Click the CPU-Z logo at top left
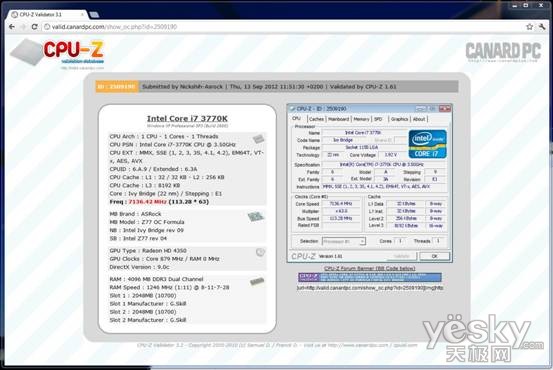This screenshot has width=553, height=370. pos(57,54)
